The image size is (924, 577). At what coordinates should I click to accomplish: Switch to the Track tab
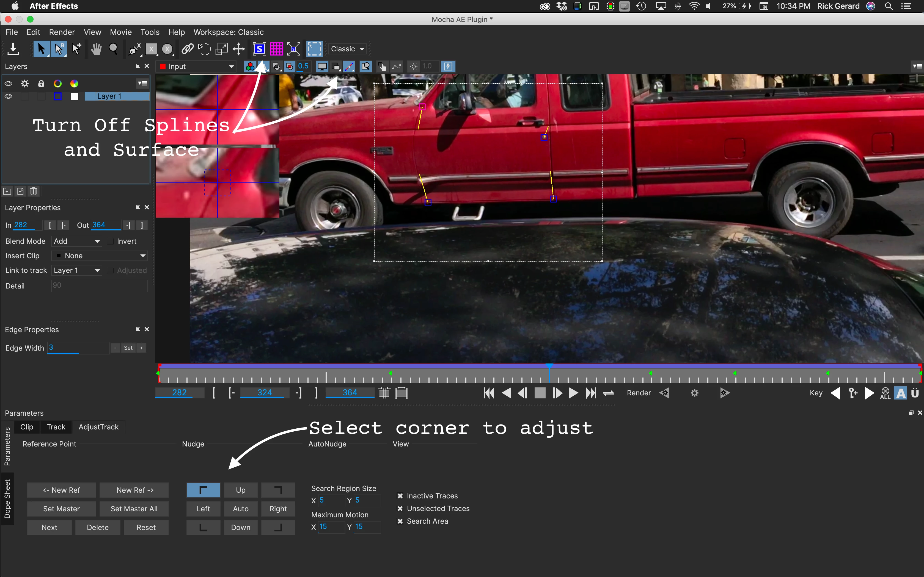click(56, 427)
